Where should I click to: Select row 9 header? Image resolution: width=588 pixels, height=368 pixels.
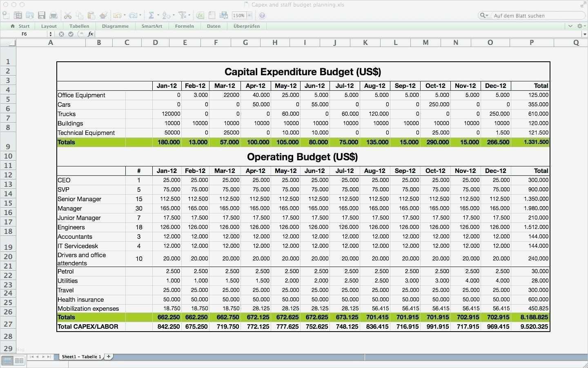point(8,142)
